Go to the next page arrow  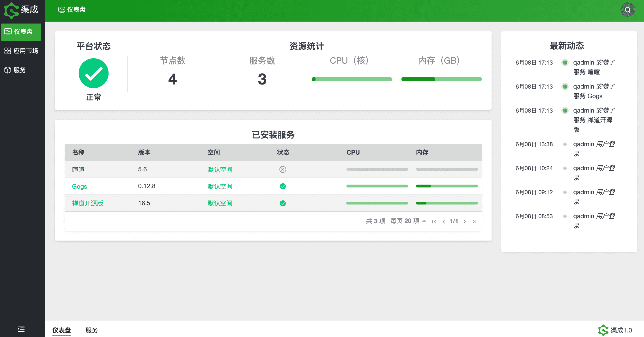464,221
